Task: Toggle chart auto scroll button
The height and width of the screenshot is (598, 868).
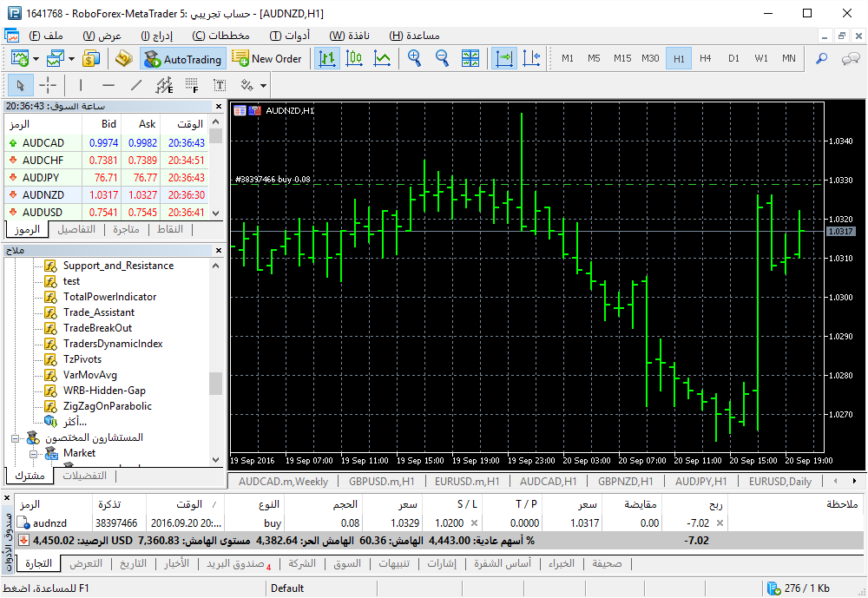Action: (x=503, y=58)
